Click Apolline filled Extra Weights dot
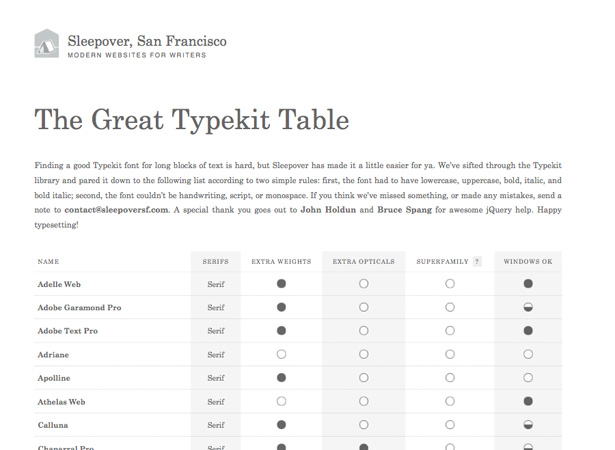Viewport: 615px width, 450px height. (x=281, y=378)
